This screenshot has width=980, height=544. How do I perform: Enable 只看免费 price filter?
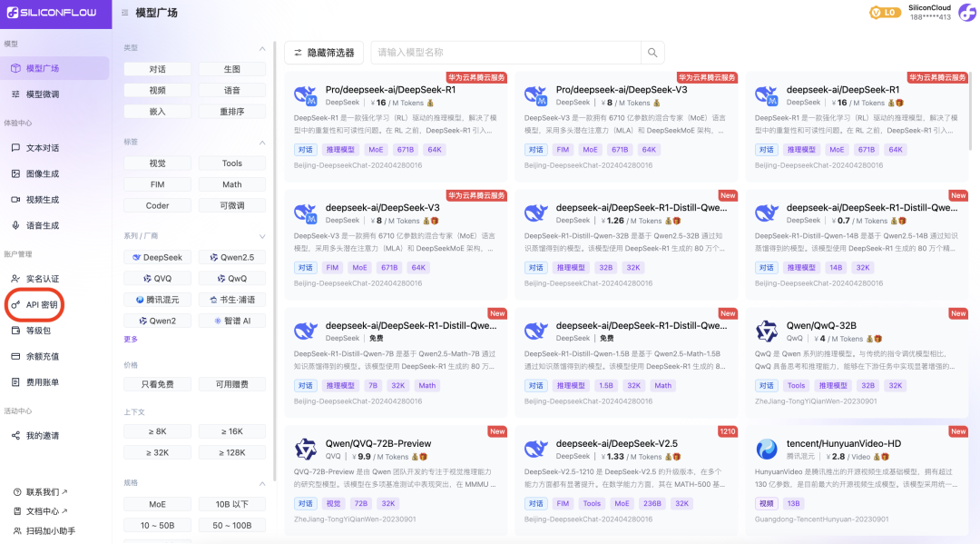[158, 384]
